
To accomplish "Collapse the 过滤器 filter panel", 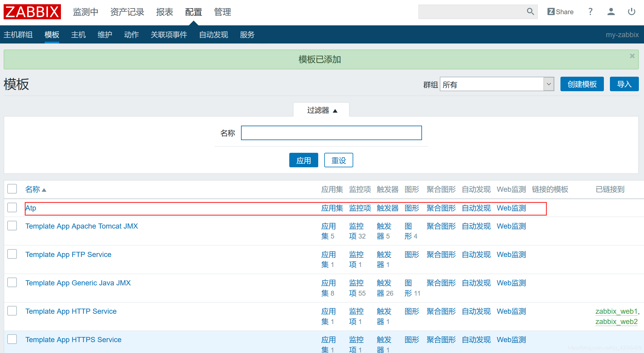I will pos(321,110).
